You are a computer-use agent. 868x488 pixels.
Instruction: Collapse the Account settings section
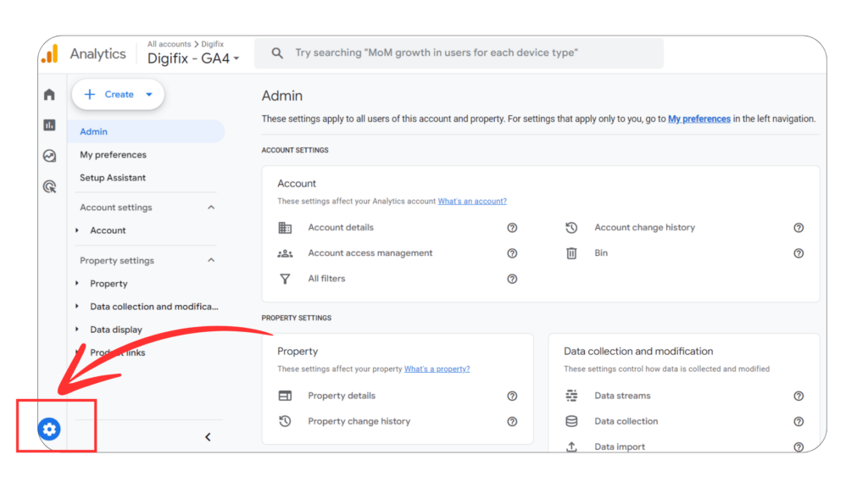[211, 208]
